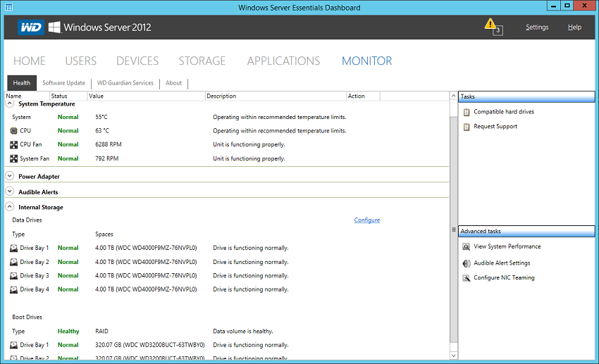
Task: Click the Action column header
Action: pos(364,96)
